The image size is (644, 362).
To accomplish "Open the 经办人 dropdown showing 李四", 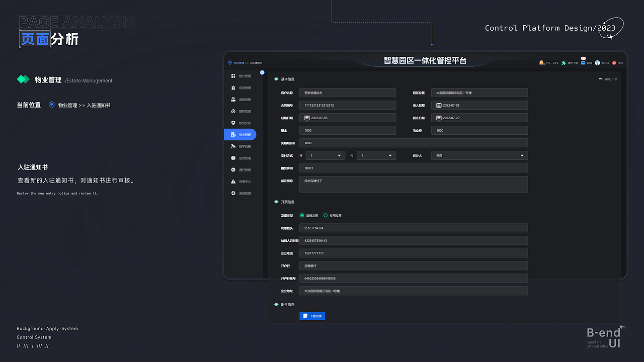I will [x=479, y=155].
